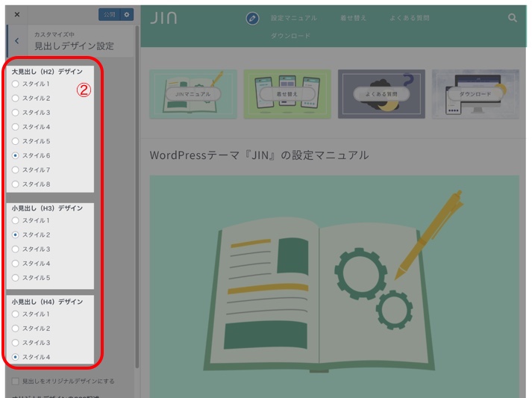This screenshot has height=398, width=532.
Task: Enable 見出しをオリジナルデザインにする checkbox
Action: point(15,382)
